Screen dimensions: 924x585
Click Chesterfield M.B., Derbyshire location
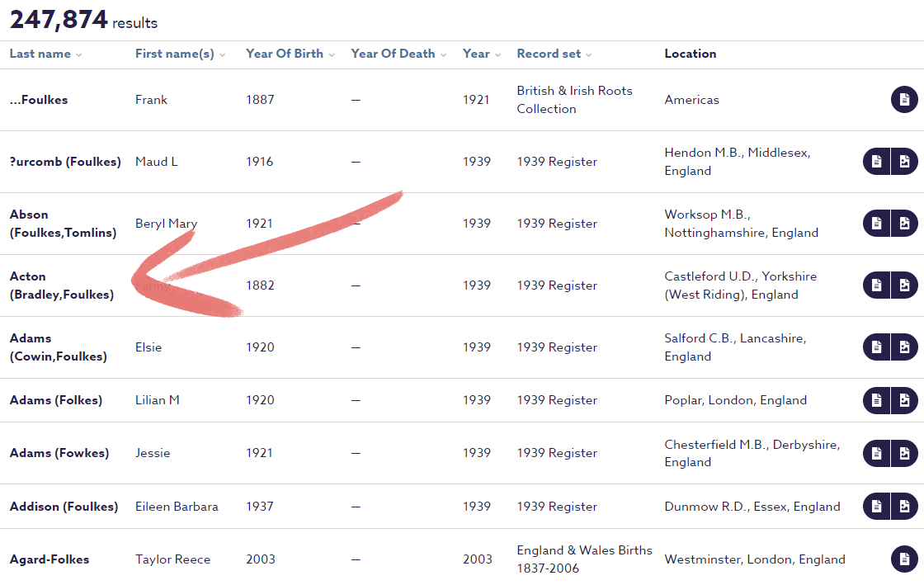click(x=752, y=453)
